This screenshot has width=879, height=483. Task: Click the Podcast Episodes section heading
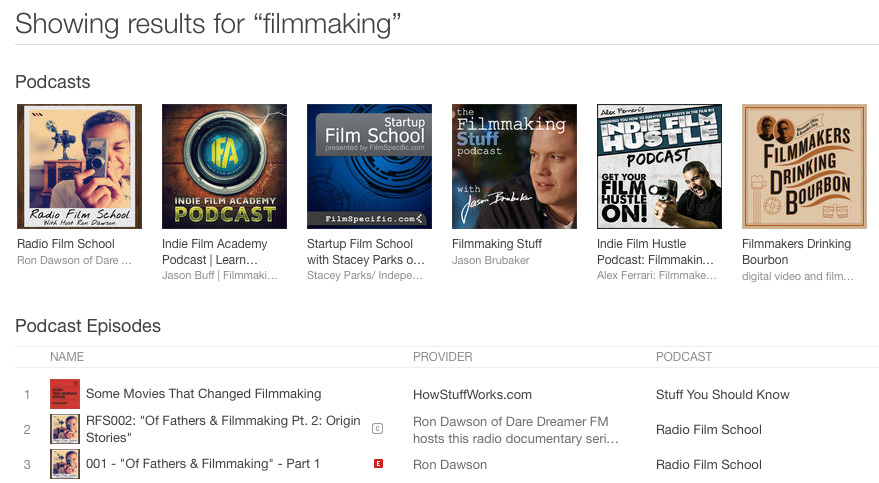(x=88, y=326)
